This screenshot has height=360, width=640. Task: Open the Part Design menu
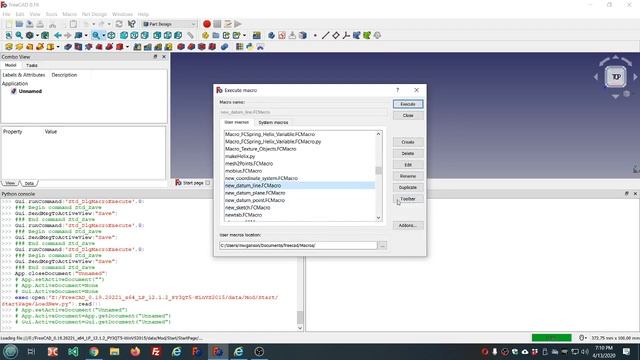[x=94, y=14]
